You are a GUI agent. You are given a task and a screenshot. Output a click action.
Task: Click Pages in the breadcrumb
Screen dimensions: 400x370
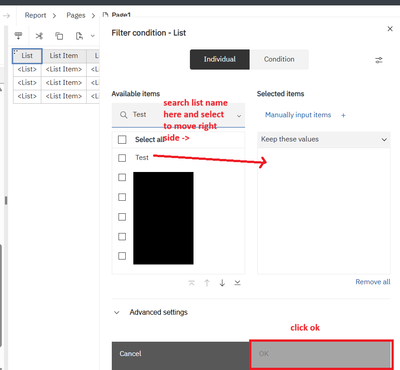point(76,15)
